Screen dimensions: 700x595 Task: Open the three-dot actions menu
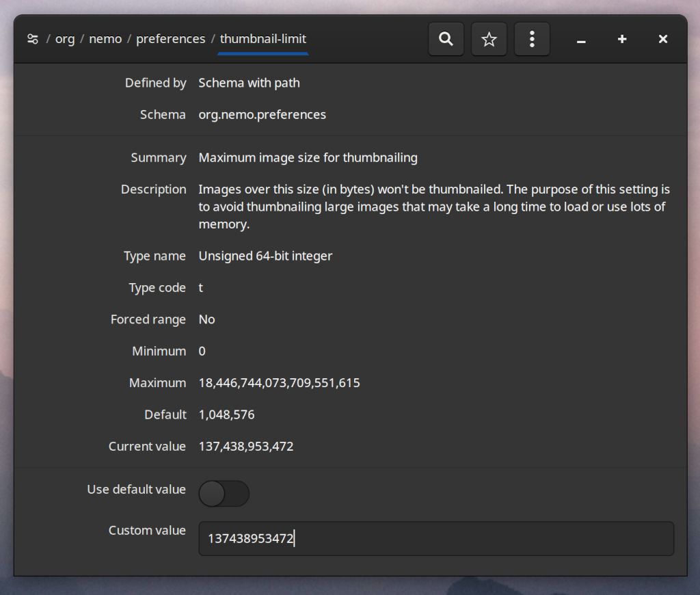[532, 39]
